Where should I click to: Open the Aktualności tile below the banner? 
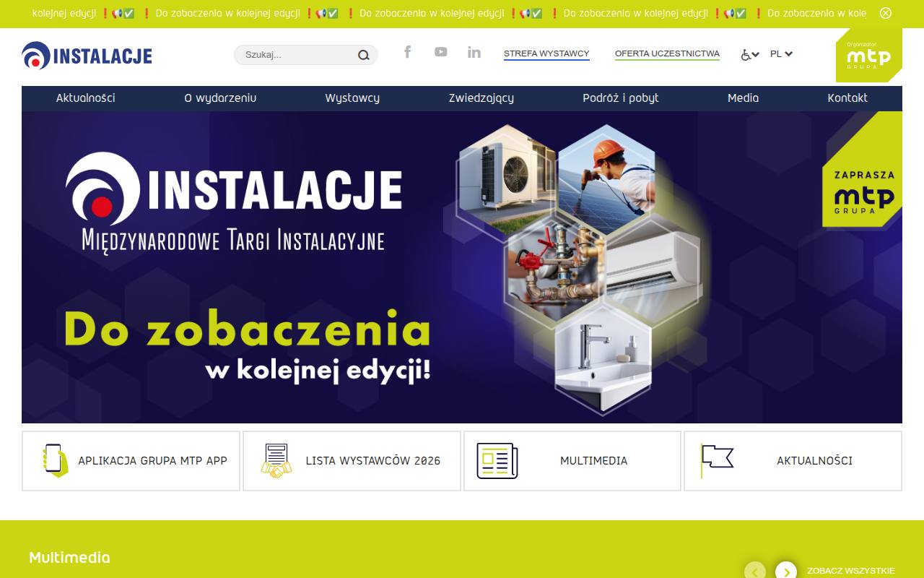click(x=793, y=461)
